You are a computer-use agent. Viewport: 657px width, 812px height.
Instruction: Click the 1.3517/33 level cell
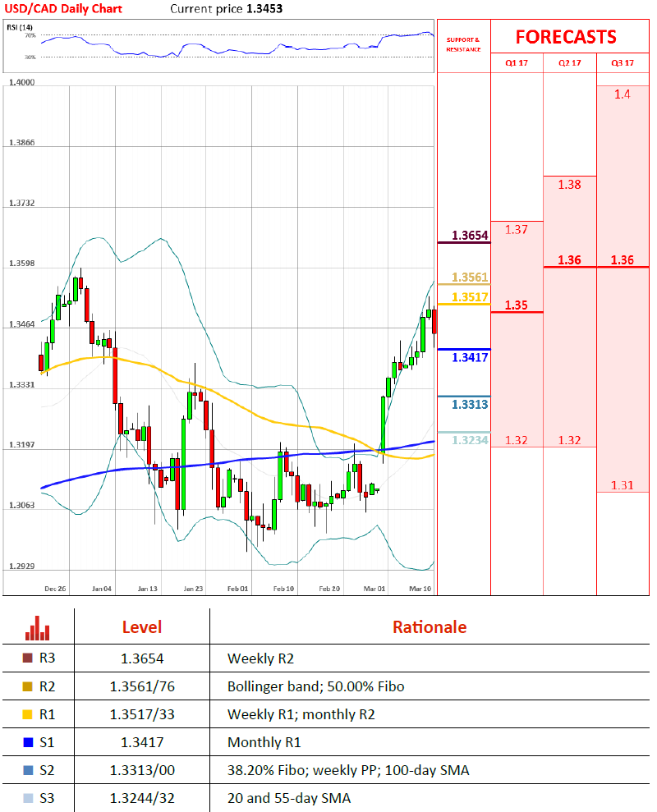[142, 714]
